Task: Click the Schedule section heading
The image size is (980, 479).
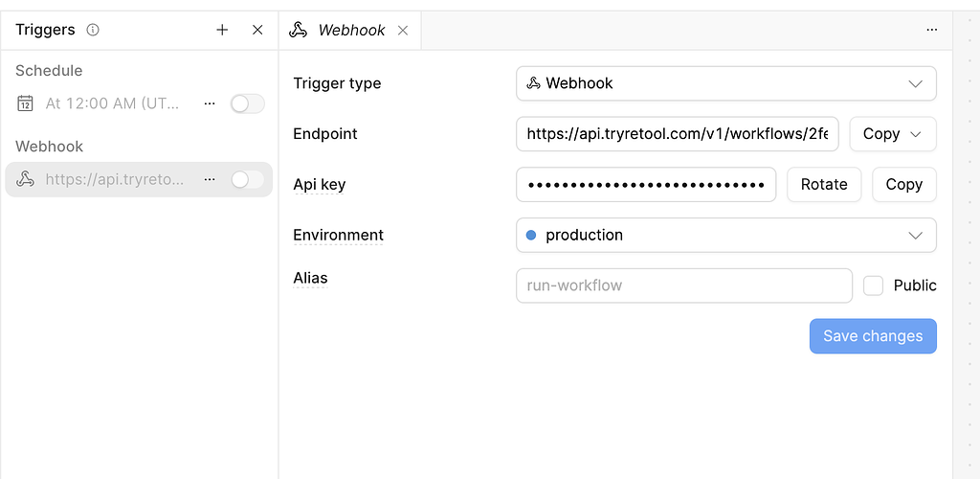Action: tap(49, 71)
